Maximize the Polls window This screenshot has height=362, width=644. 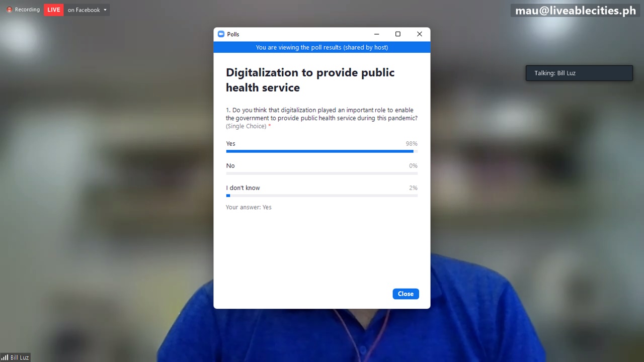tap(398, 34)
